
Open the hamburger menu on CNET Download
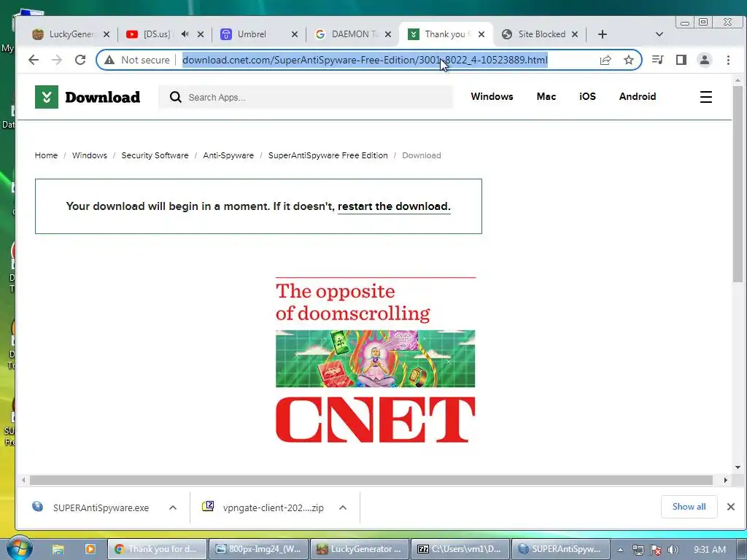[x=705, y=97]
